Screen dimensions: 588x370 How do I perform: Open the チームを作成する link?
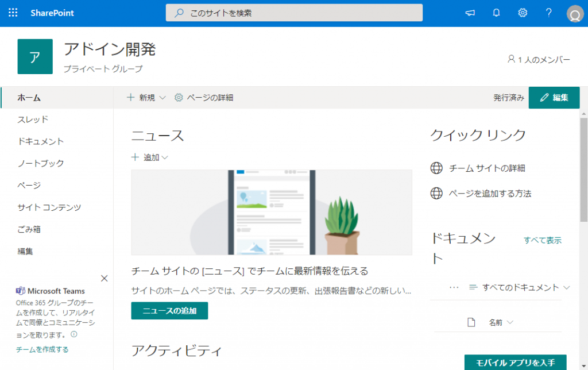42,349
